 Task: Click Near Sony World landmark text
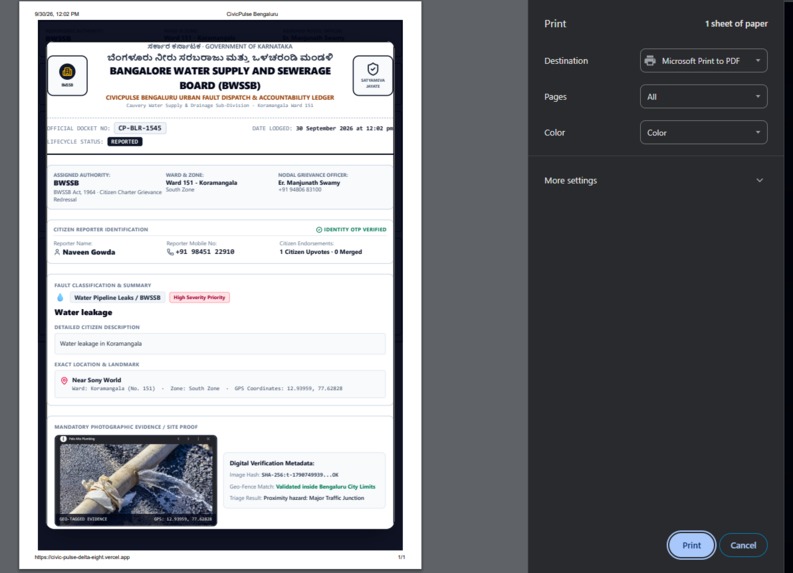pyautogui.click(x=97, y=380)
